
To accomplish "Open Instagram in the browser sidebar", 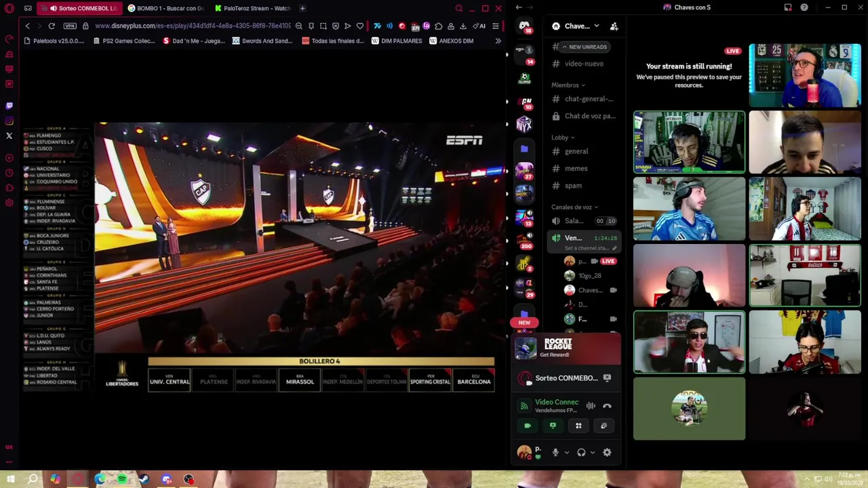I will point(9,121).
